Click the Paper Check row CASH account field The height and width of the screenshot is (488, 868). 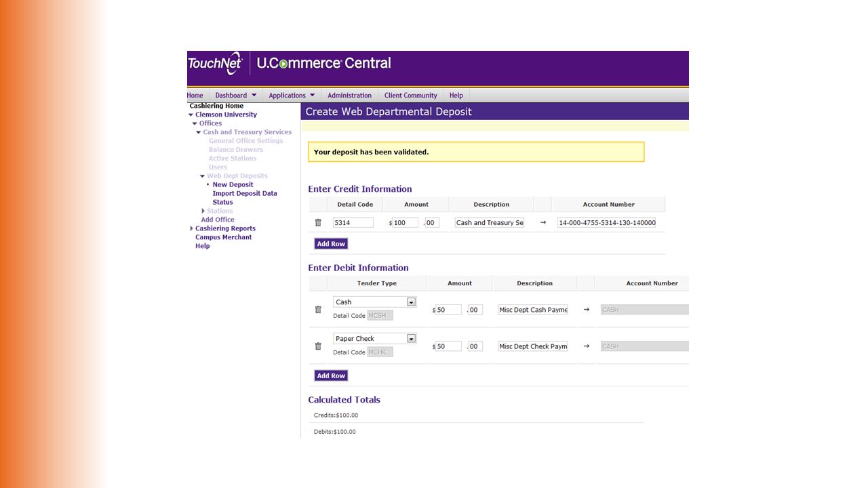645,346
